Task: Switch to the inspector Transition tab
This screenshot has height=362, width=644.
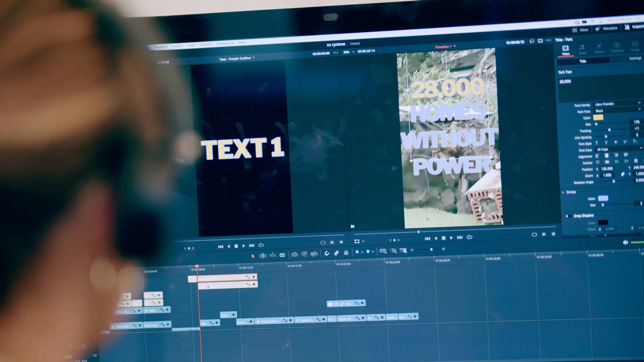Action: [x=617, y=47]
